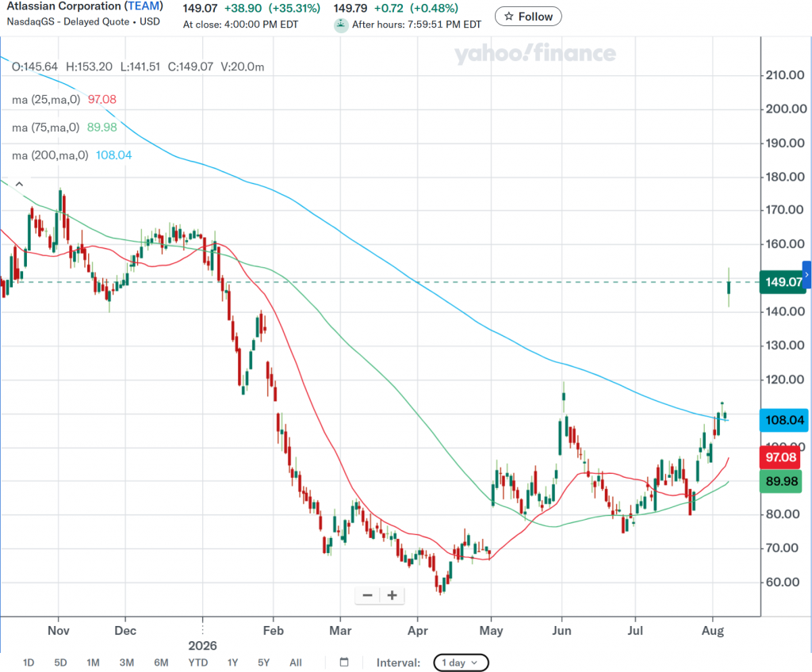Click the ma (25,ma,0) indicator label
Image resolution: width=812 pixels, height=672 pixels.
click(x=46, y=99)
